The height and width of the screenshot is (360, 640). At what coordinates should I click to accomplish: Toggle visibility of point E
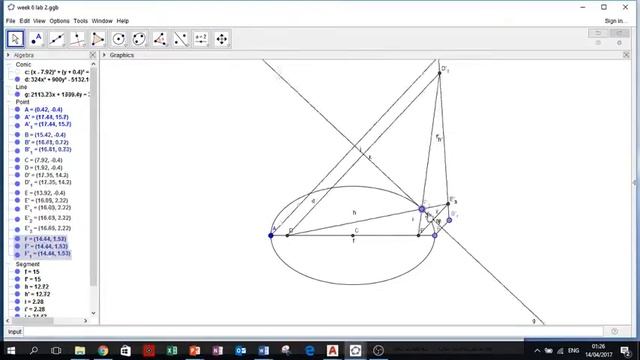pyautogui.click(x=18, y=193)
